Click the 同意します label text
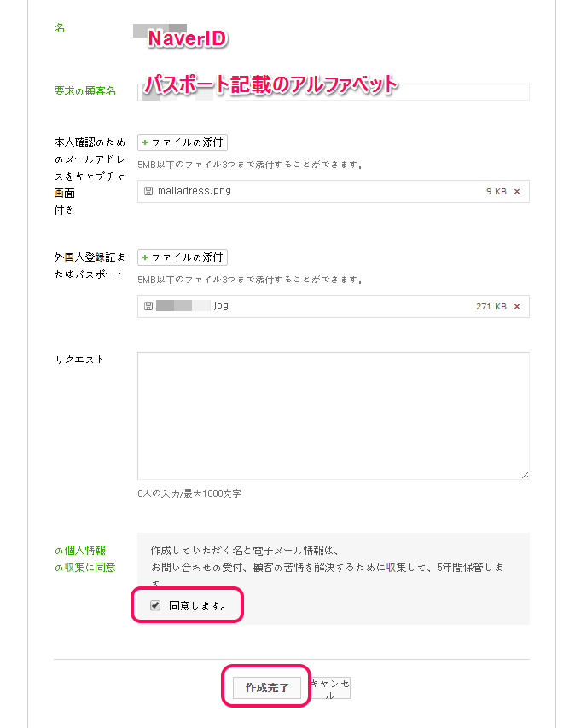Viewport: 575px width, 728px height. [x=198, y=605]
